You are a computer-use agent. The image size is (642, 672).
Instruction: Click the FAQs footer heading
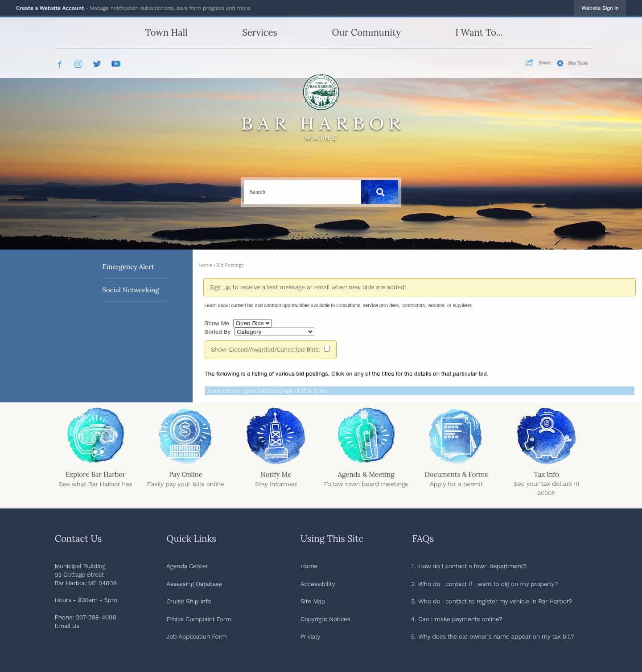point(423,538)
